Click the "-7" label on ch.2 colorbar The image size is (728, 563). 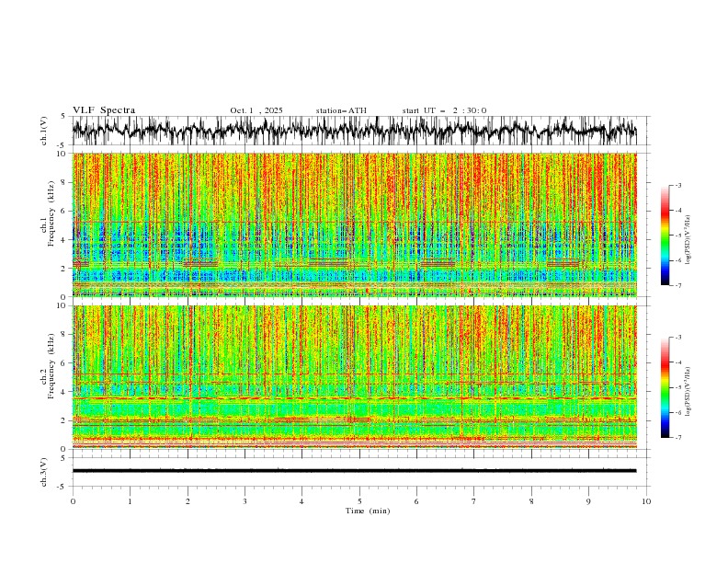678,438
